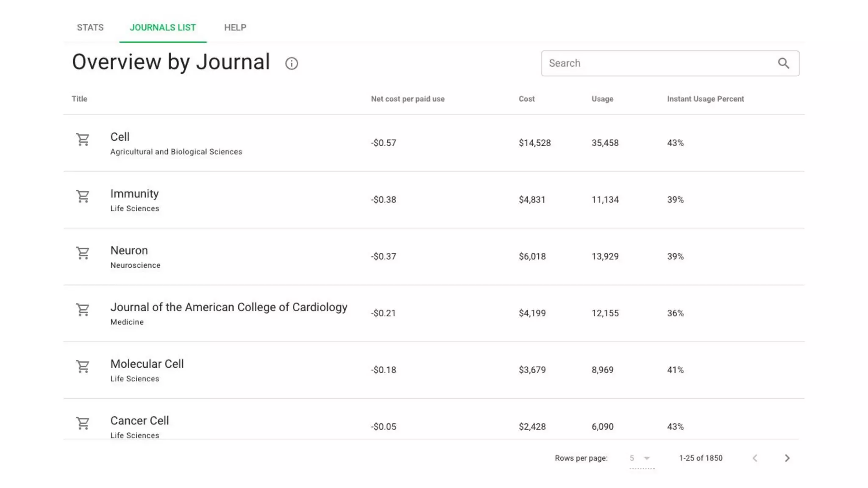Sort by Usage column header
The image size is (868, 488).
click(x=602, y=99)
